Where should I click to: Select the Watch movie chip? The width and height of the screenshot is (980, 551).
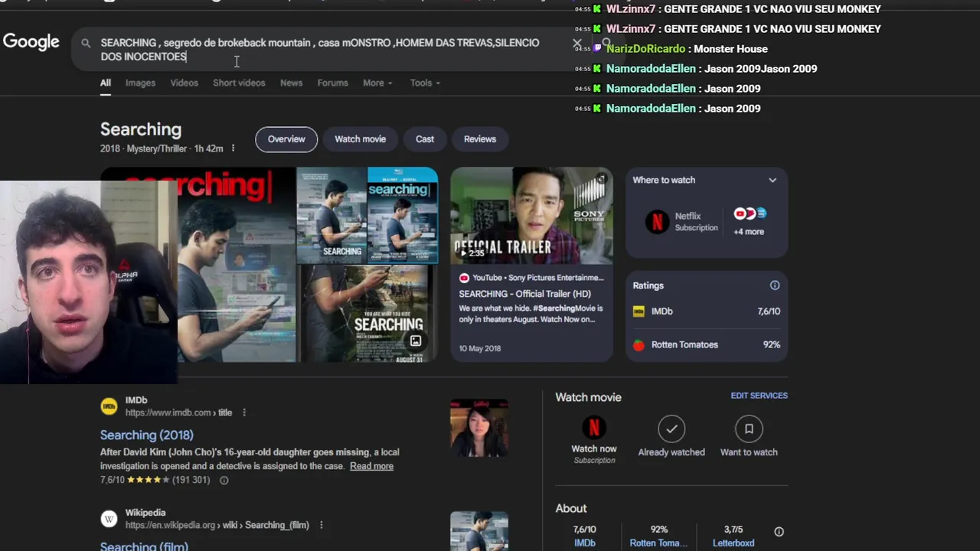(x=360, y=139)
